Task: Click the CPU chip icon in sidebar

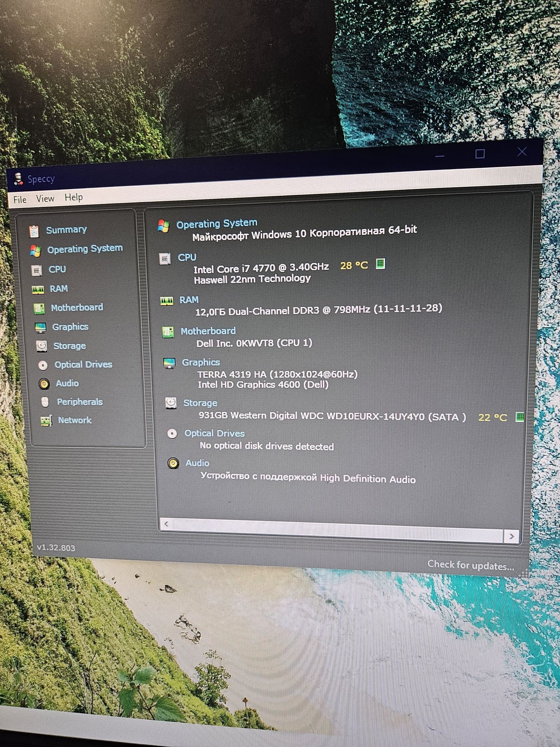Action: (37, 270)
